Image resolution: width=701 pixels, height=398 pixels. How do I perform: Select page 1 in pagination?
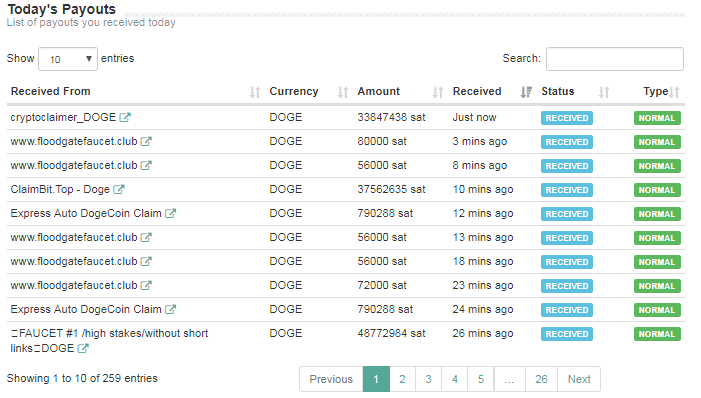click(376, 379)
